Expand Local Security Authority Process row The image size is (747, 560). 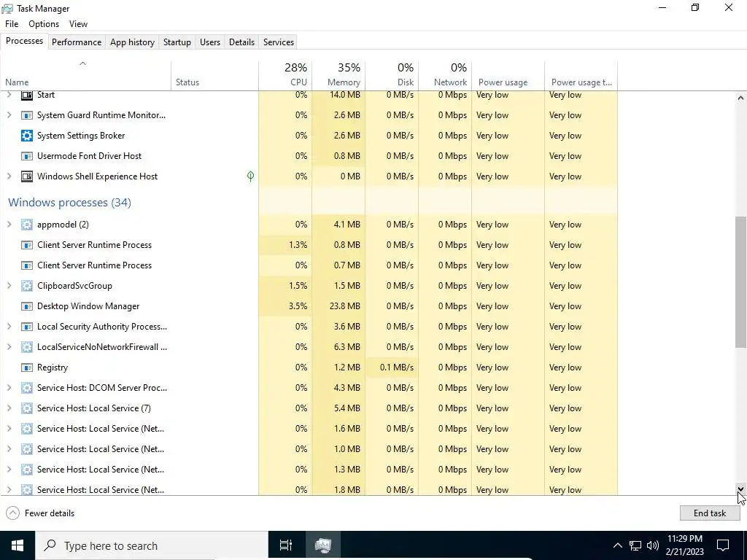9,327
